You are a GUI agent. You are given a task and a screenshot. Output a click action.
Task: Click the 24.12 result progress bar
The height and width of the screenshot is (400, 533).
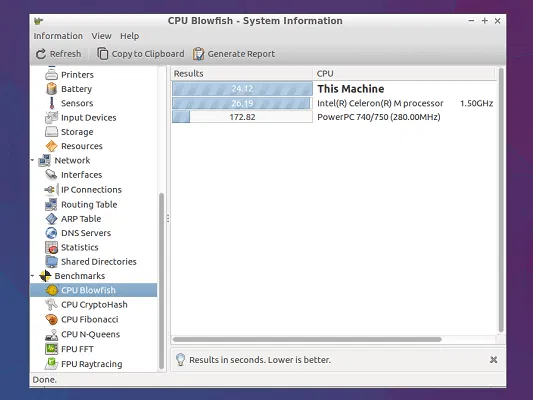[x=242, y=89]
